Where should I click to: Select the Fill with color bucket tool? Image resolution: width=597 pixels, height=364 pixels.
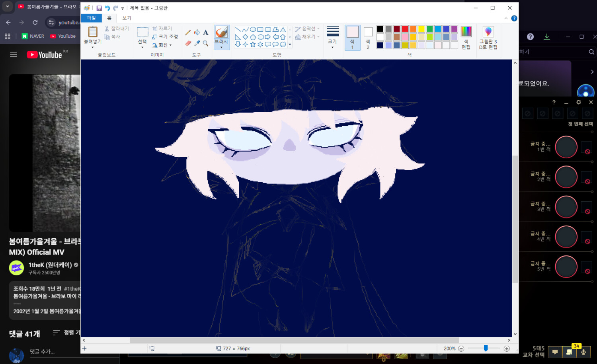197,32
